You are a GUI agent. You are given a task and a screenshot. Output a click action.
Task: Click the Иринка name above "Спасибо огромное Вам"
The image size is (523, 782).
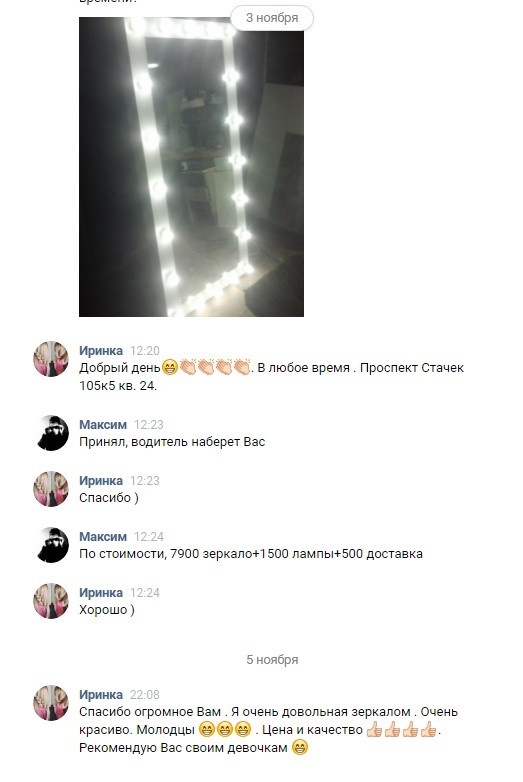(x=101, y=694)
